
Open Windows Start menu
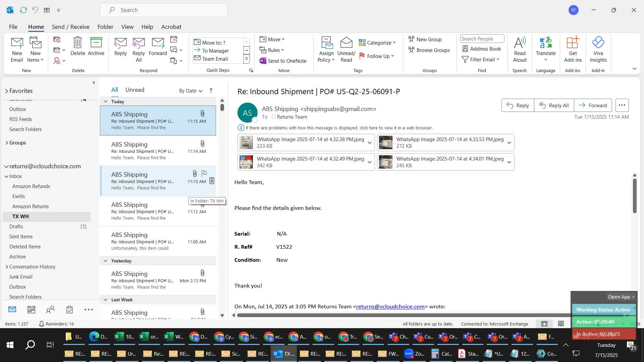10,345
